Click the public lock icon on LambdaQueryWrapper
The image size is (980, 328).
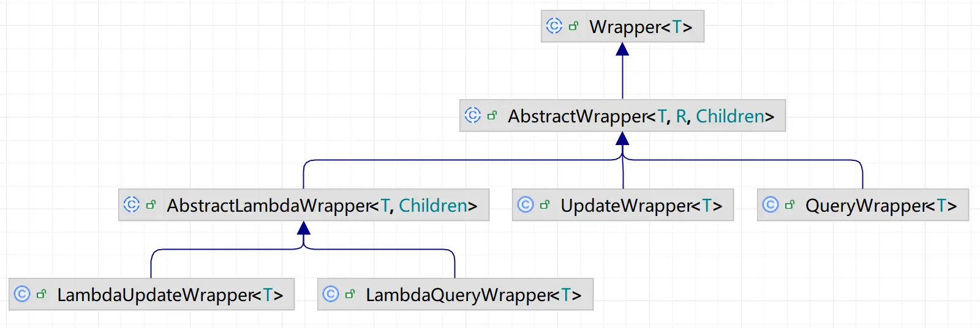click(x=350, y=294)
